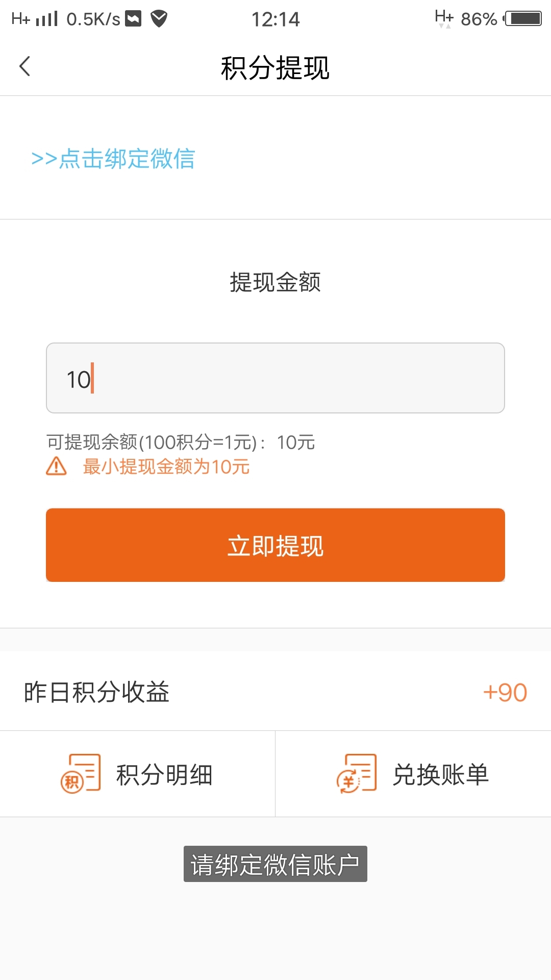Tap the 12:14 clock in status bar

[275, 19]
